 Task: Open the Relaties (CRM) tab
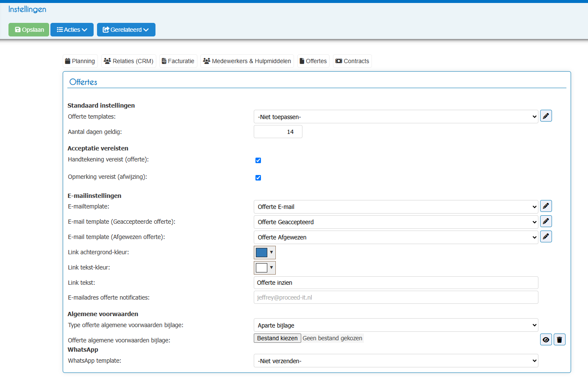pos(129,61)
